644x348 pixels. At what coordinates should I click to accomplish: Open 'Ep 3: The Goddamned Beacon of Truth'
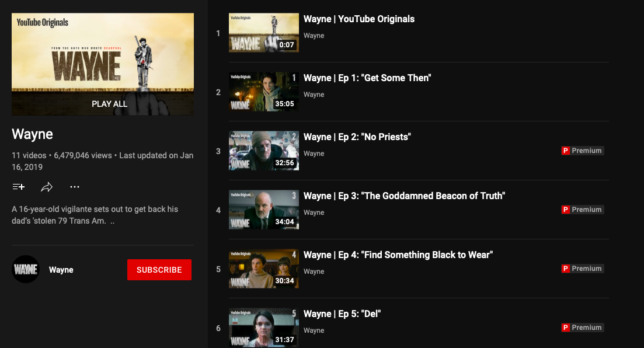(404, 196)
